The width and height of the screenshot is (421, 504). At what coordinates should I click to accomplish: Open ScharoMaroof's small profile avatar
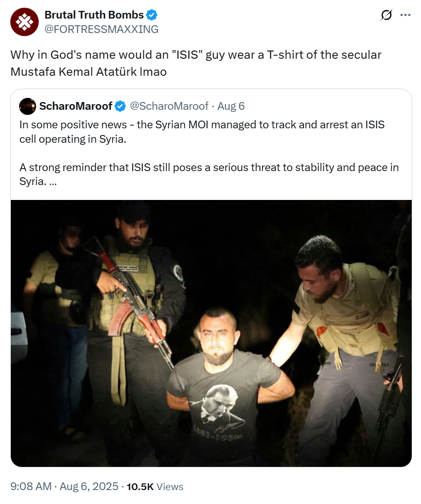[x=27, y=106]
